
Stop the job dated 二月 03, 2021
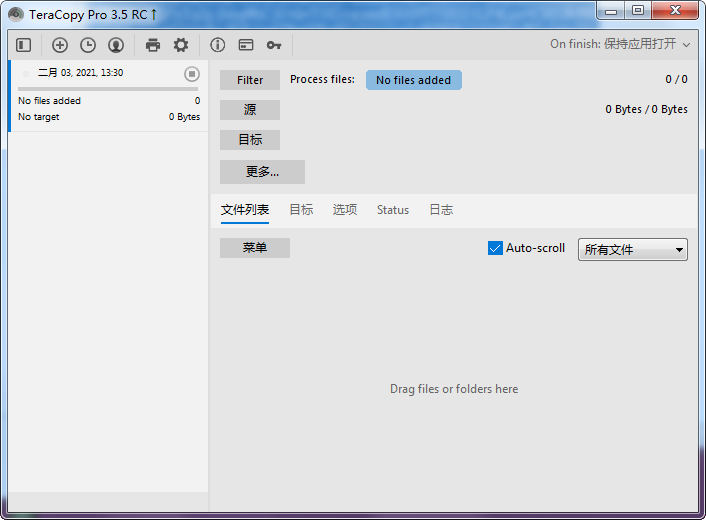(x=192, y=74)
